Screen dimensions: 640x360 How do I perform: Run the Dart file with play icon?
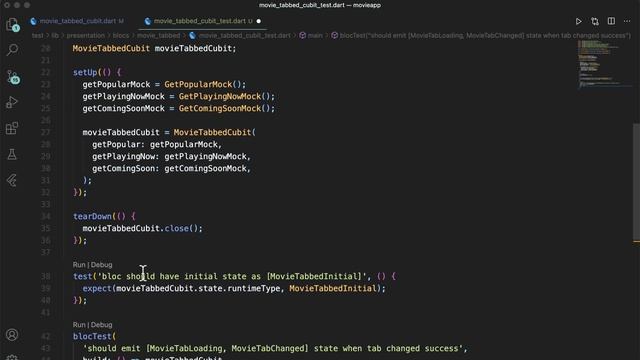pyautogui.click(x=578, y=21)
